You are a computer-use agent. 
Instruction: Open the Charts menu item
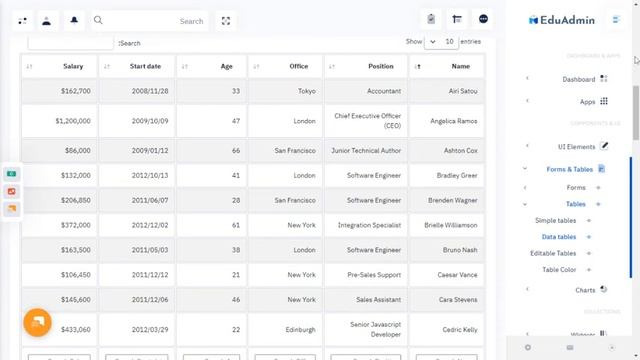(585, 290)
